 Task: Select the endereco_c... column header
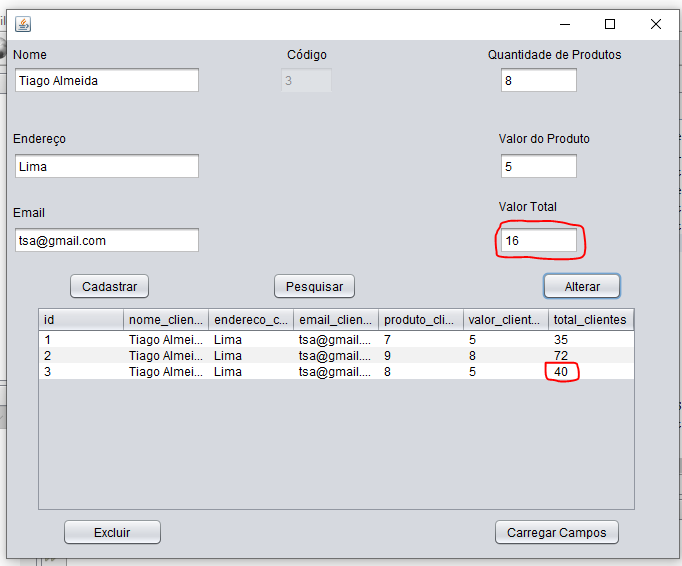coord(251,320)
